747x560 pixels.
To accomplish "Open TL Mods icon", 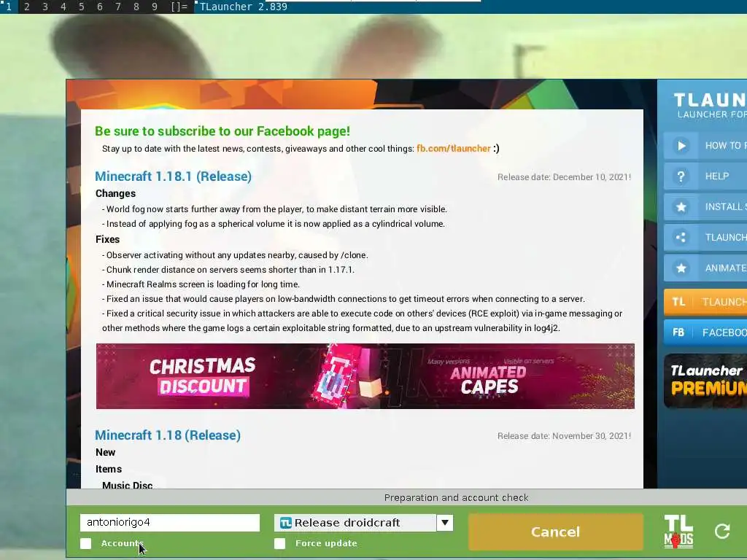I will (x=678, y=532).
